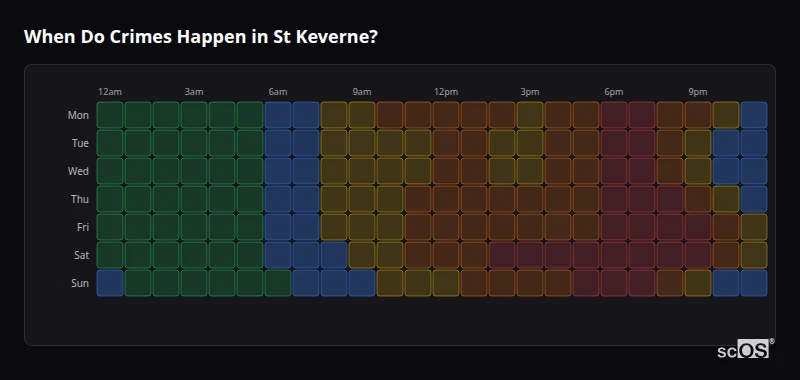The height and width of the screenshot is (380, 800).
Task: Select the Sunday 9pm yellow cell
Action: [x=698, y=283]
